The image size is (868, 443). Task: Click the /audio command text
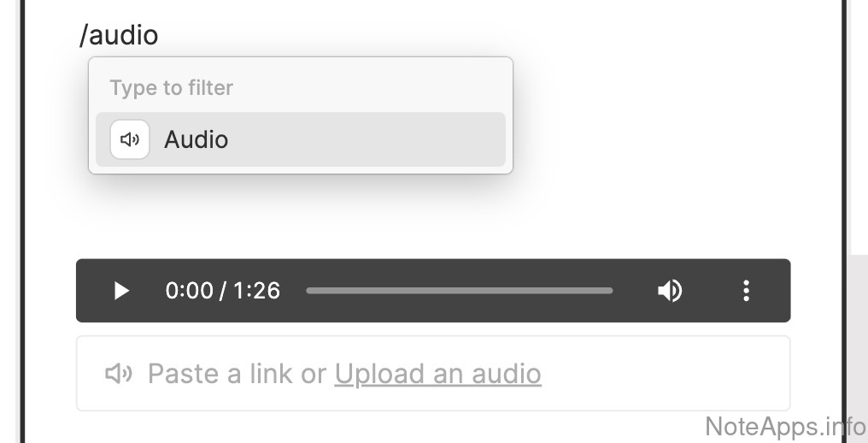(x=119, y=35)
